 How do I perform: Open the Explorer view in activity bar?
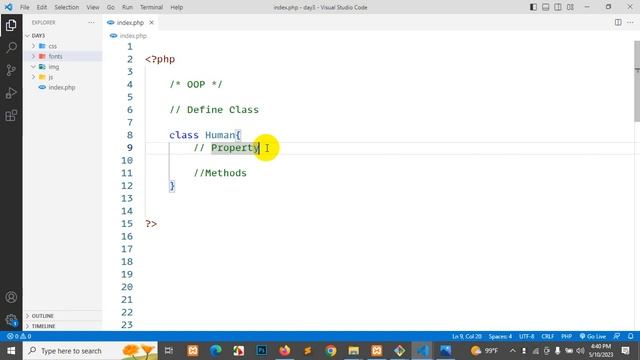click(11, 25)
